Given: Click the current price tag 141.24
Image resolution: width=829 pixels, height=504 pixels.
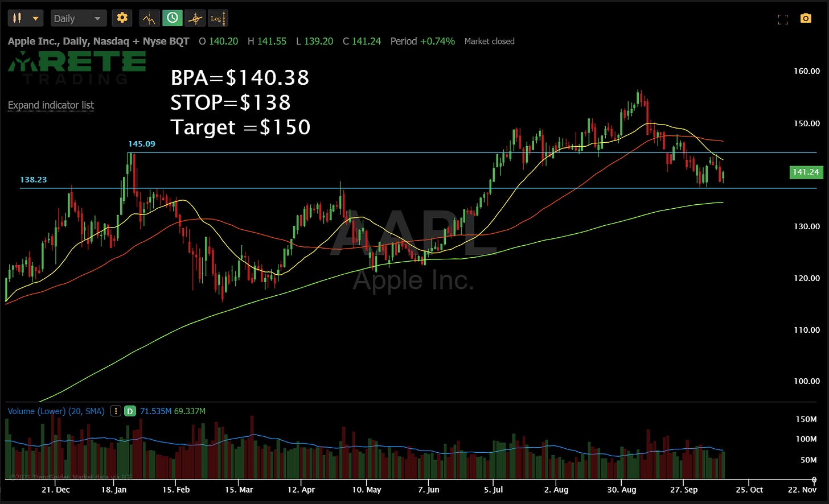Looking at the screenshot, I should tap(806, 172).
